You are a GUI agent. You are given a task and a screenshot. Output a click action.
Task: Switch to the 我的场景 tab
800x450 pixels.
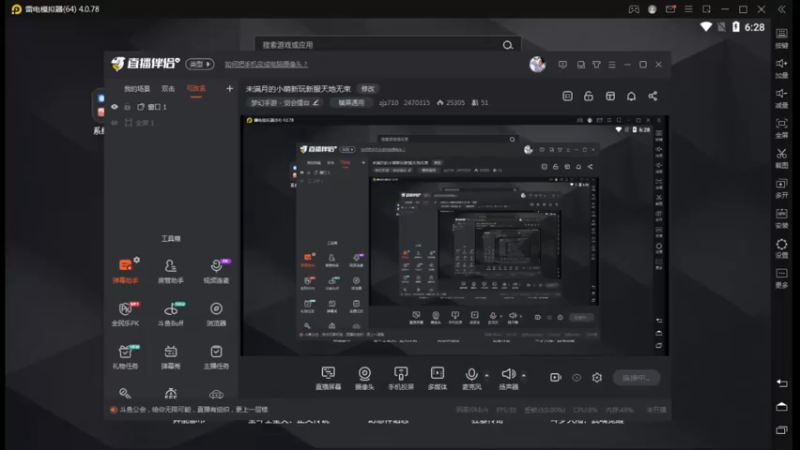[x=137, y=89]
